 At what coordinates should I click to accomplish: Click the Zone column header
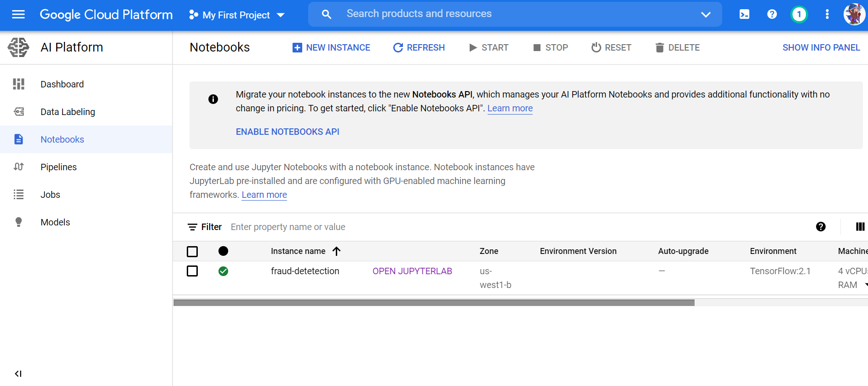[x=489, y=251]
